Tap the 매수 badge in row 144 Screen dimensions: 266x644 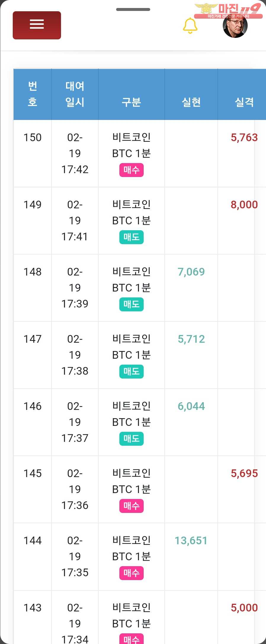132,573
